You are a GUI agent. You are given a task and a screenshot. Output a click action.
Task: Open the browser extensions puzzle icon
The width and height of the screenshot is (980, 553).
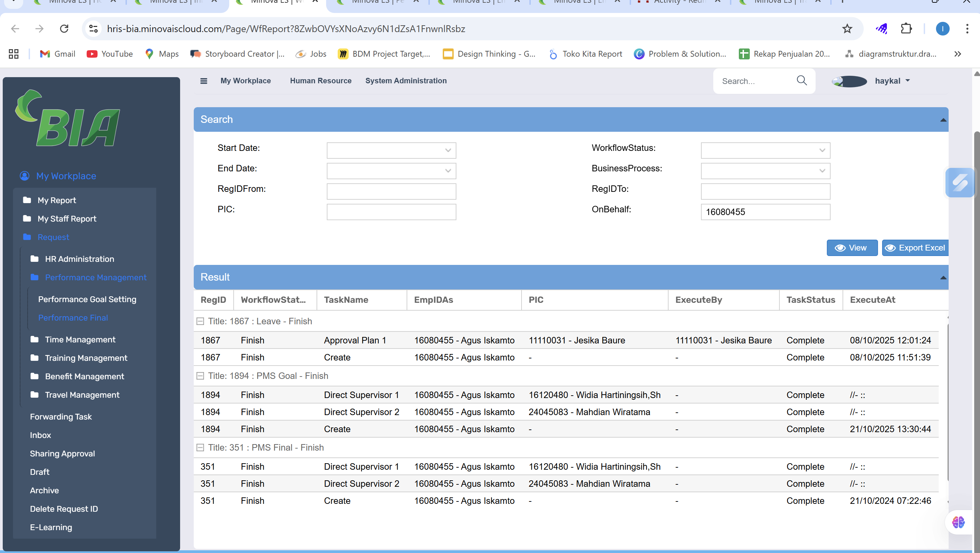click(906, 29)
